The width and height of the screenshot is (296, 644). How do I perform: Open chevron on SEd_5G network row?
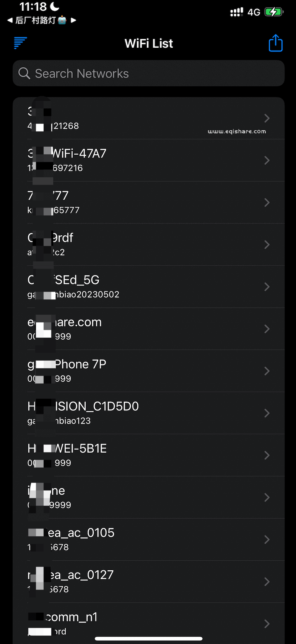pos(267,287)
